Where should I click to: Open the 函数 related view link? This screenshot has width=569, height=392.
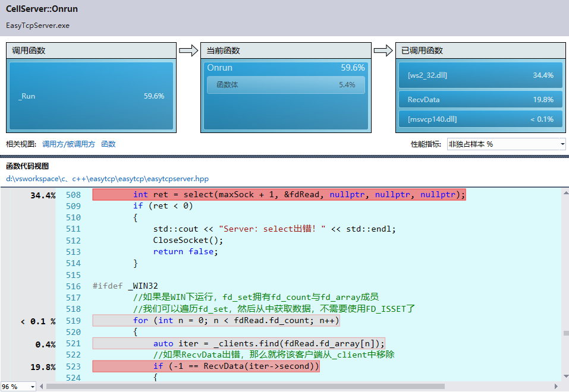[108, 144]
